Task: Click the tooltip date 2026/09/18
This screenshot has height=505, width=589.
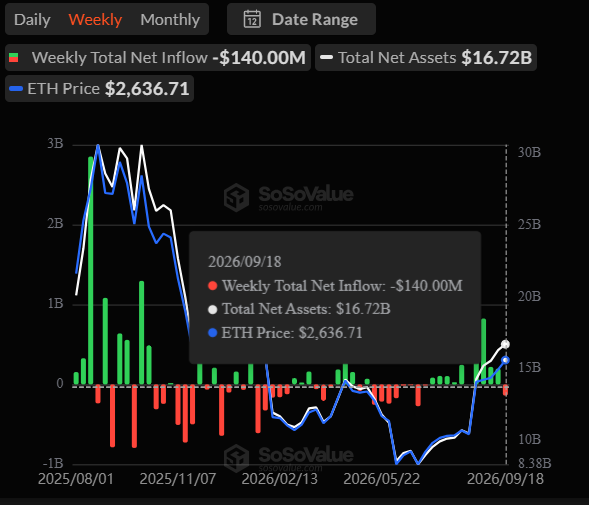Action: [x=245, y=262]
